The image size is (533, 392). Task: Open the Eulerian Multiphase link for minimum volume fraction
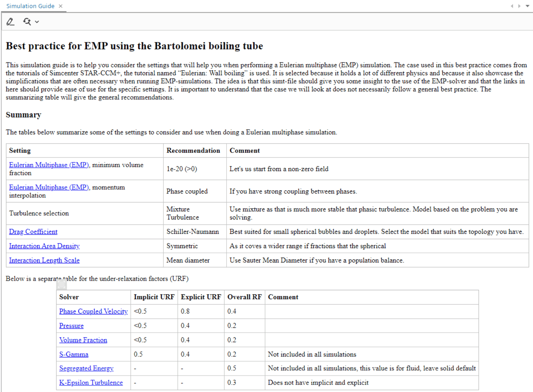[49, 165]
